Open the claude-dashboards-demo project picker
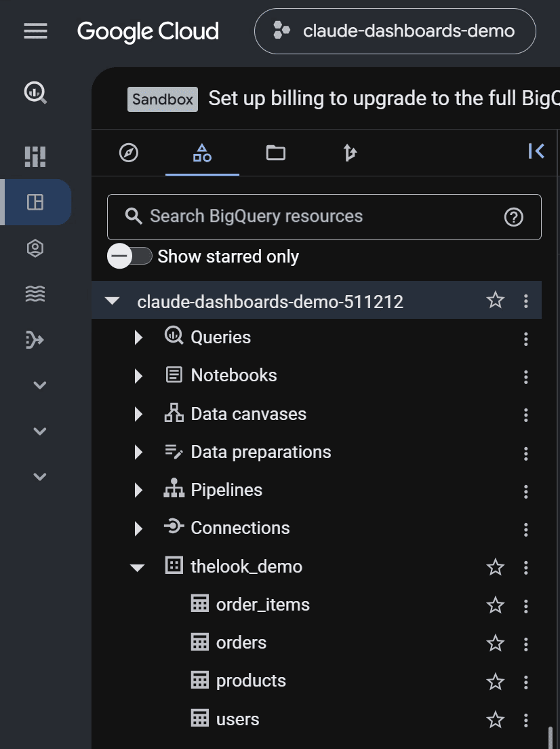The width and height of the screenshot is (560, 749). (395, 31)
